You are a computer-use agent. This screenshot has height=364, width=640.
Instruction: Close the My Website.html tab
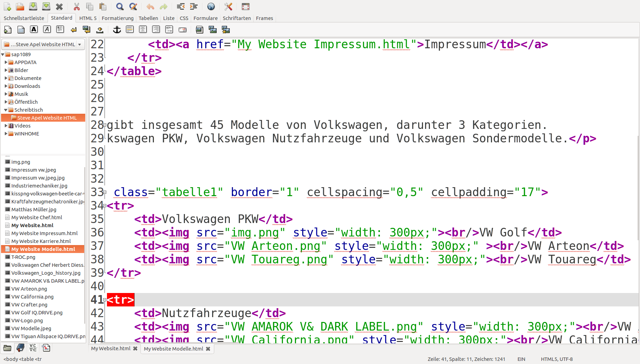[135, 349]
